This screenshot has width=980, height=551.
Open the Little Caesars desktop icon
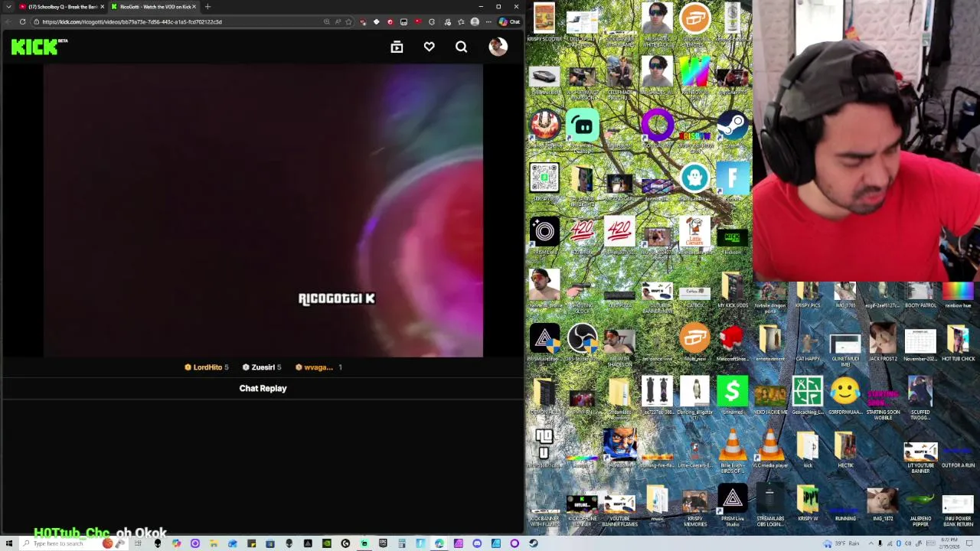(694, 236)
